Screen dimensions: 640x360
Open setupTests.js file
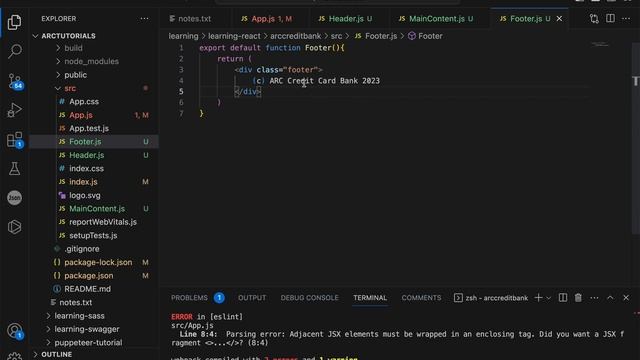93,236
